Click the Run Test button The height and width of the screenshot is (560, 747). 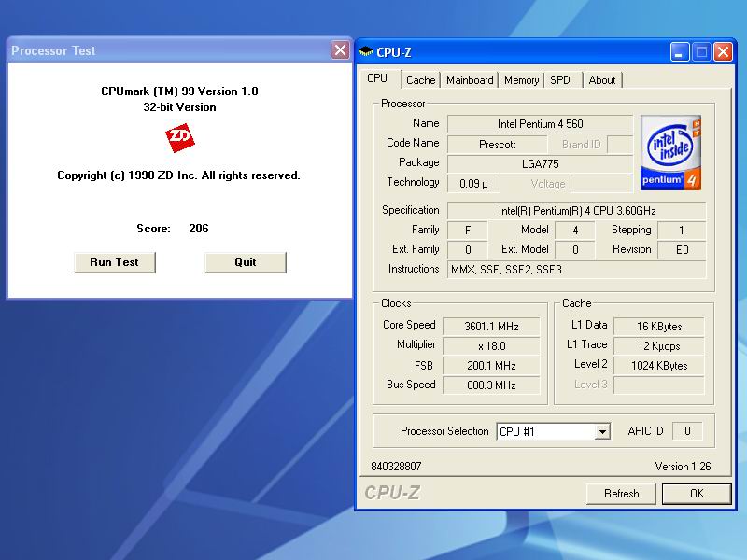click(x=114, y=262)
